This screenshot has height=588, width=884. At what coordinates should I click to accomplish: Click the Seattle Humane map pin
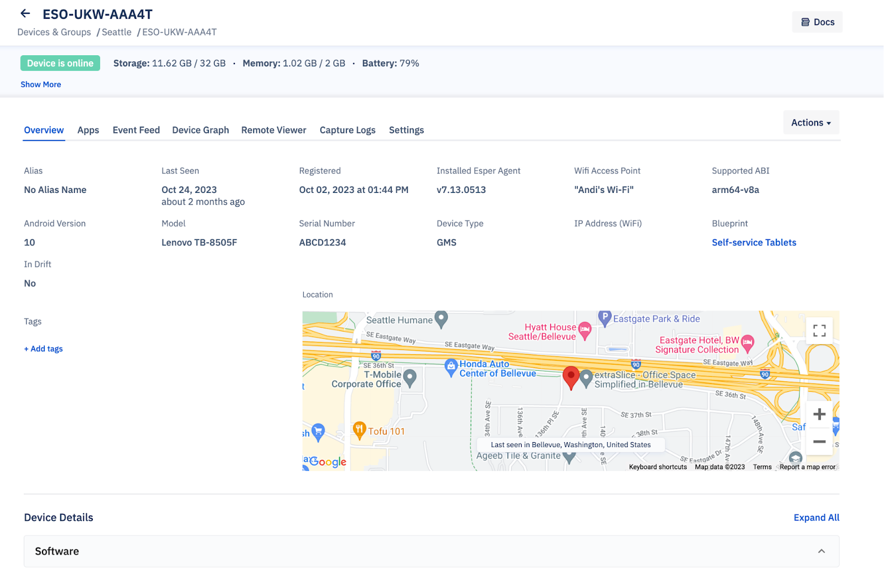point(441,318)
